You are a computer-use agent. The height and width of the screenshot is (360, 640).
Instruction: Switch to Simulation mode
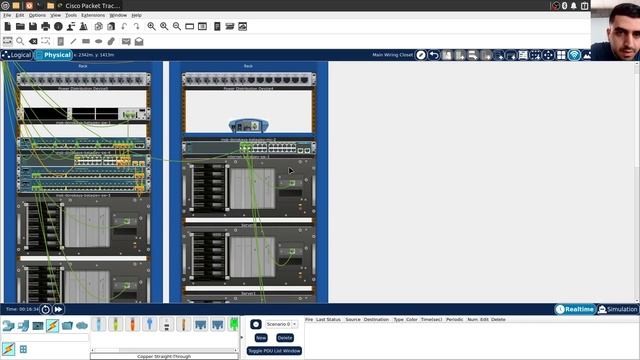click(617, 309)
